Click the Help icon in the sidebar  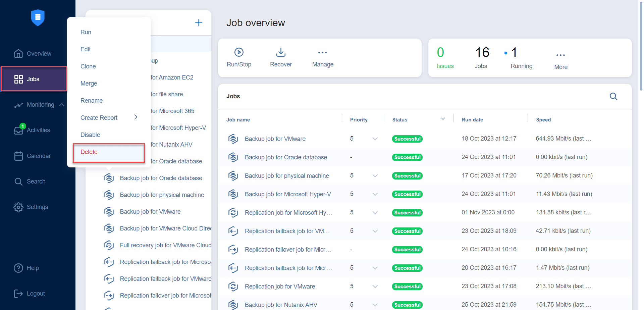click(19, 268)
